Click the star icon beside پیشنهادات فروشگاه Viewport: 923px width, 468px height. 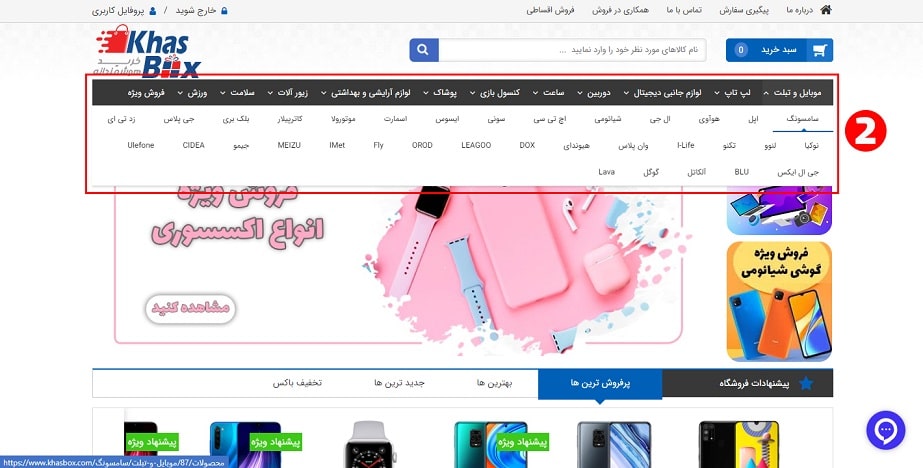(x=806, y=384)
